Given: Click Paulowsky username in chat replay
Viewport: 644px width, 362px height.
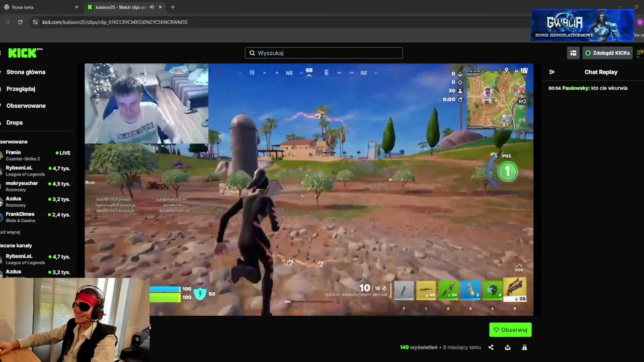Looking at the screenshot, I should [575, 88].
